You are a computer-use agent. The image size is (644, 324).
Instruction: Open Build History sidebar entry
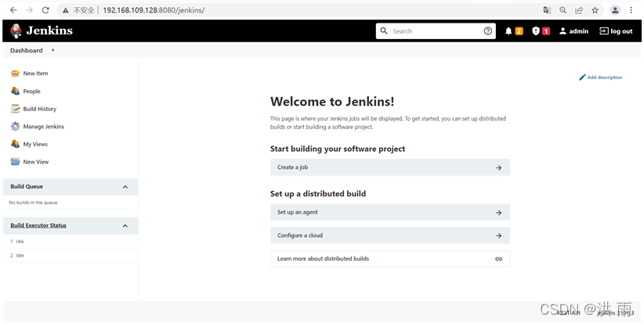point(39,109)
